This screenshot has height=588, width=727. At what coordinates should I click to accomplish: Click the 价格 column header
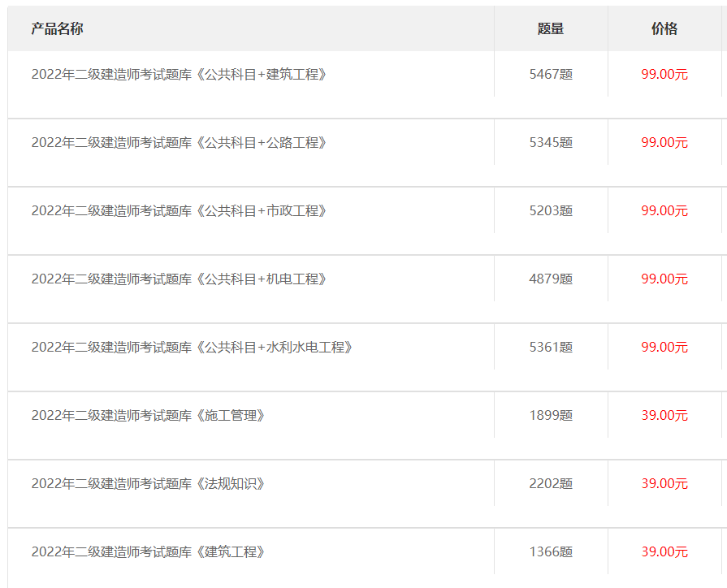(x=664, y=29)
